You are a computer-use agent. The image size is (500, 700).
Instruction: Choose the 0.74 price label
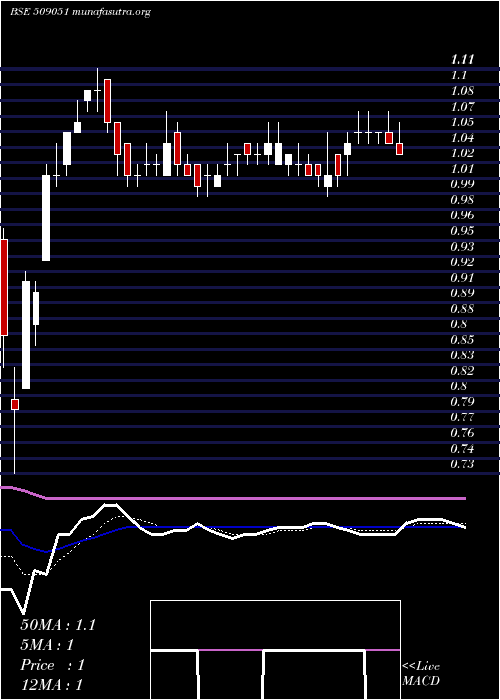[462, 448]
